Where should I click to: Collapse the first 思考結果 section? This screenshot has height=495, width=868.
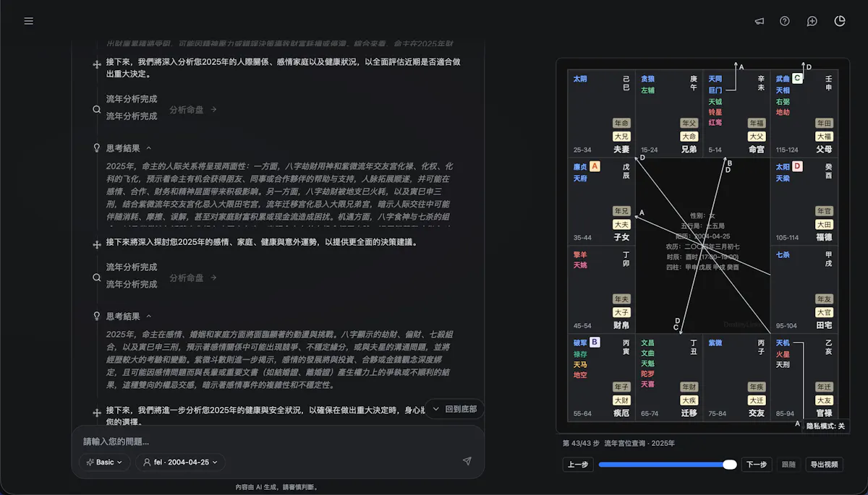click(149, 147)
